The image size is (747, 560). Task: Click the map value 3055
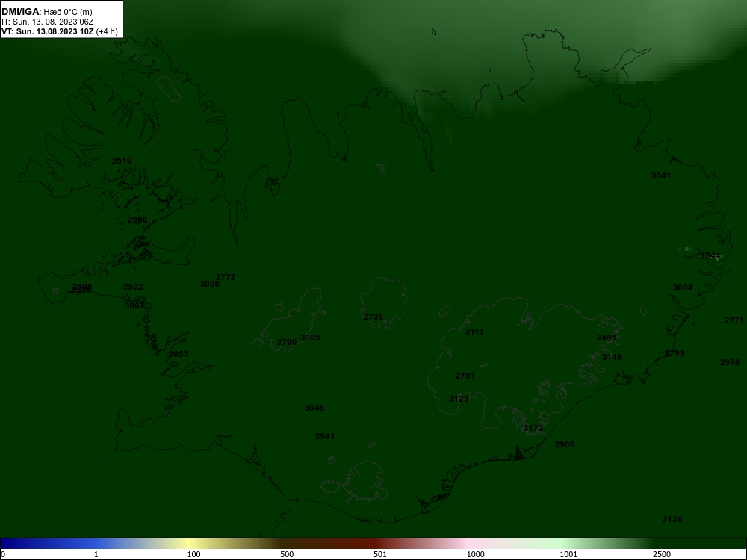click(179, 354)
